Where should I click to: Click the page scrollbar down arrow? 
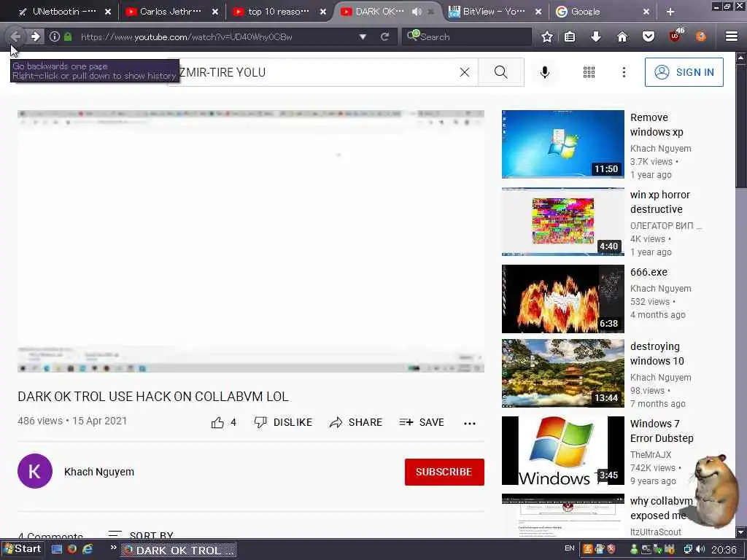[x=740, y=532]
